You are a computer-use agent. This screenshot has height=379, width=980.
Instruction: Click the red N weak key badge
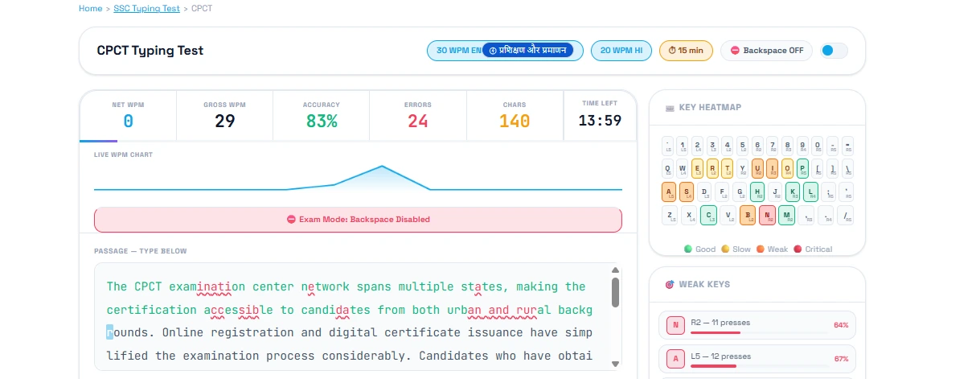(x=674, y=325)
